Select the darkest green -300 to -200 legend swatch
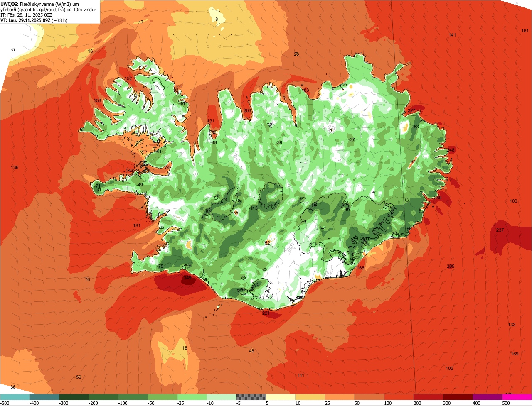 click(x=74, y=397)
